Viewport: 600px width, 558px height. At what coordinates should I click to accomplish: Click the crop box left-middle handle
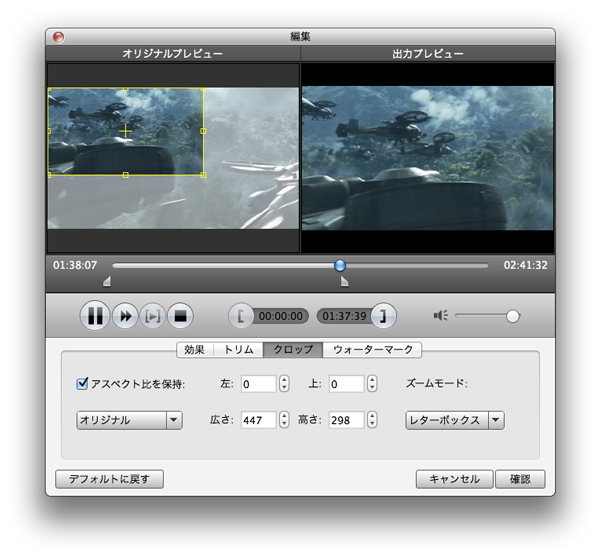(49, 131)
